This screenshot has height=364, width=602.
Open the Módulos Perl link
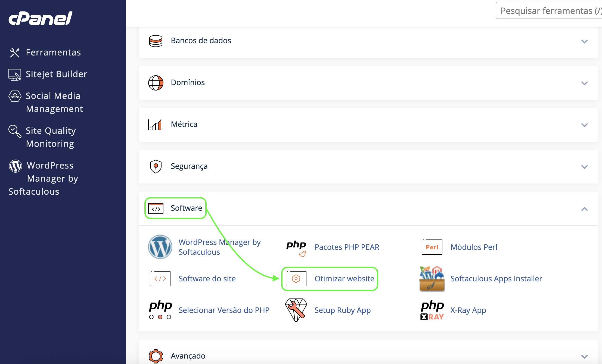474,247
